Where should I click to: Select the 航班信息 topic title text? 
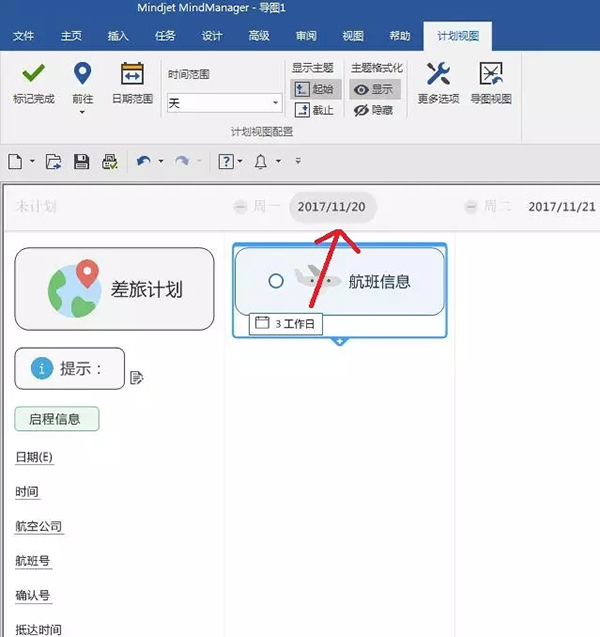(x=380, y=281)
